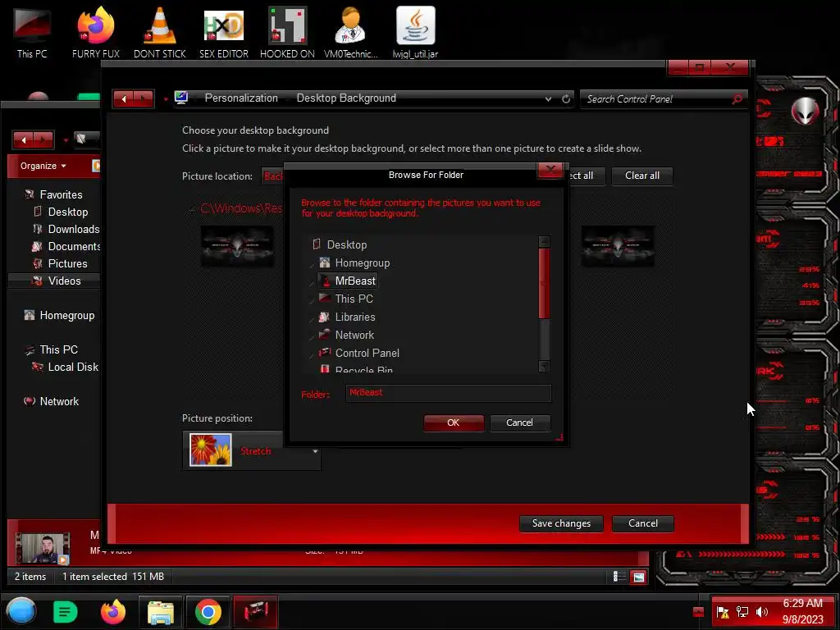
Task: Open Firefox from the taskbar
Action: (x=113, y=611)
